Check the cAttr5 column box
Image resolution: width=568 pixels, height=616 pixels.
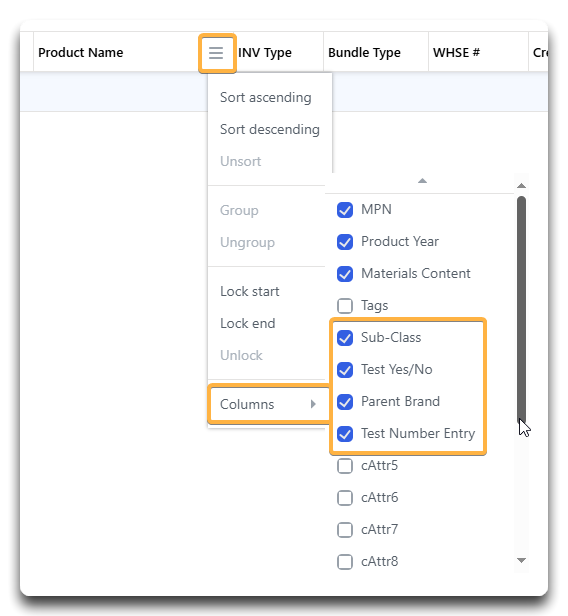pos(345,466)
